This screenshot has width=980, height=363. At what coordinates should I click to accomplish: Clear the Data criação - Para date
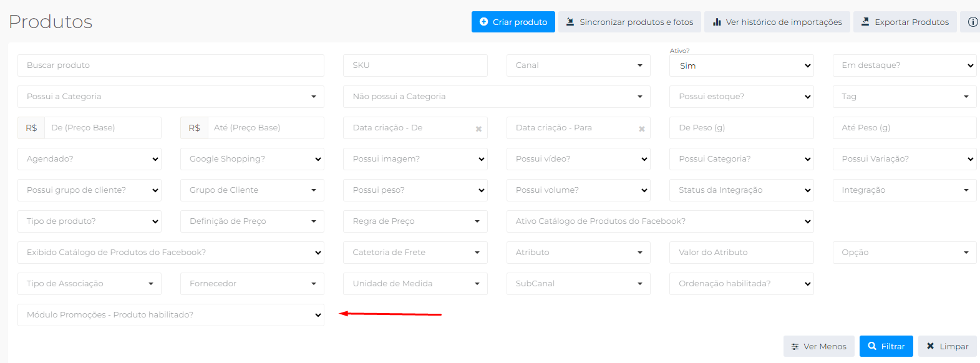pos(641,129)
